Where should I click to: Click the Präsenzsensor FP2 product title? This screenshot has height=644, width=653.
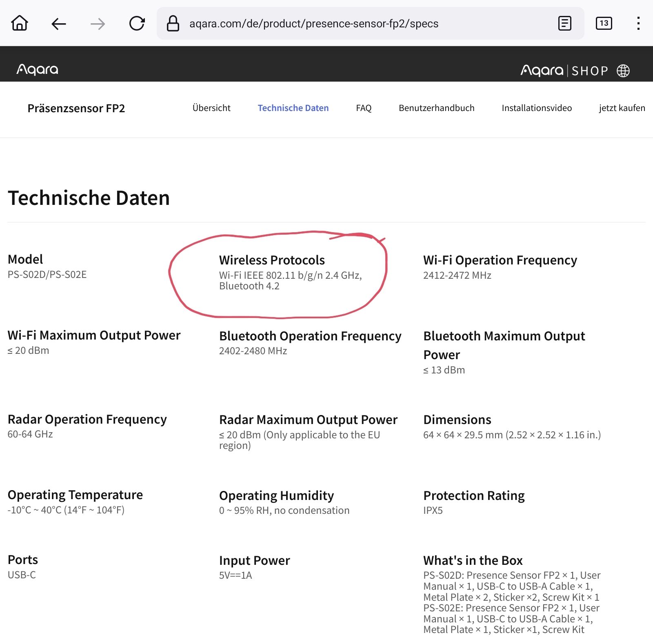pos(76,108)
